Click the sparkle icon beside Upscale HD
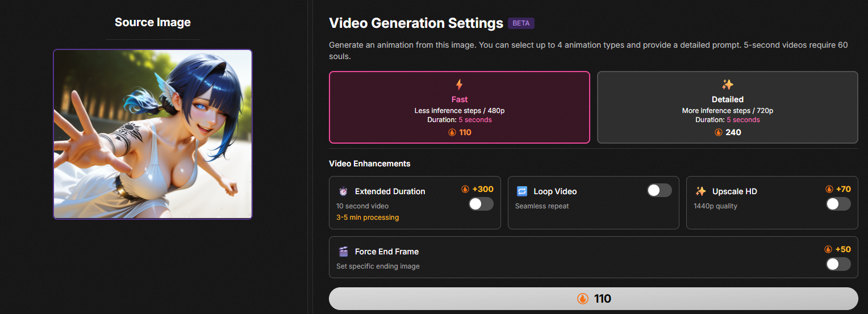This screenshot has width=868, height=314. pos(701,191)
